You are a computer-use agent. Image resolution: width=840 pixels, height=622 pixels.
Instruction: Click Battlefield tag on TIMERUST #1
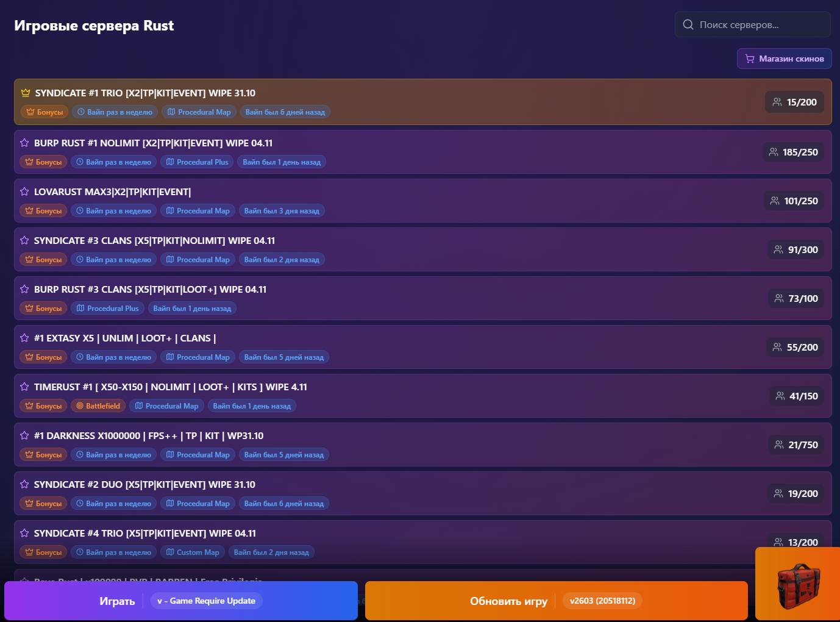[98, 406]
